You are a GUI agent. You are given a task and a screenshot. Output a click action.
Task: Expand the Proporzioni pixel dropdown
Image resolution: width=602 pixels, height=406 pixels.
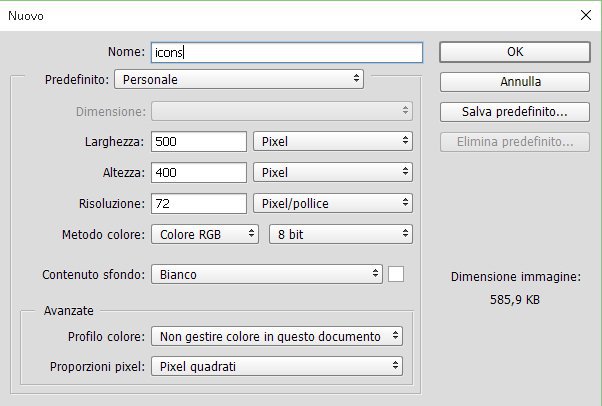click(x=277, y=366)
